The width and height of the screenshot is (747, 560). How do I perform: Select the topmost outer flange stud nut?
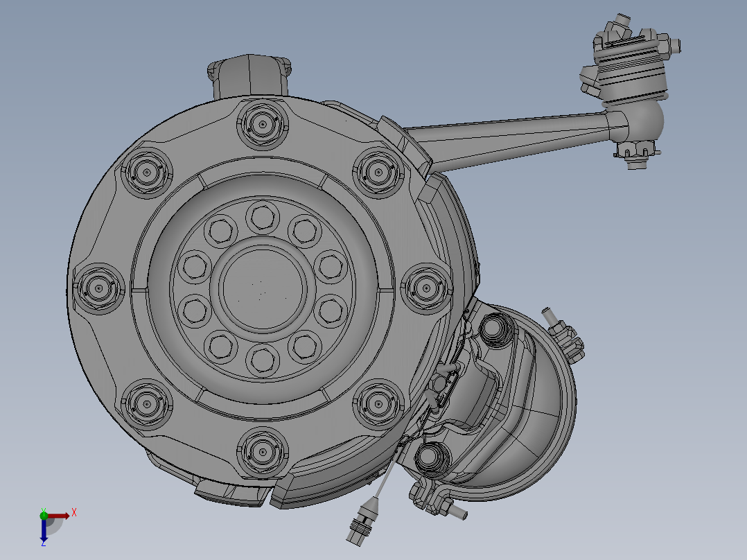pyautogui.click(x=263, y=124)
